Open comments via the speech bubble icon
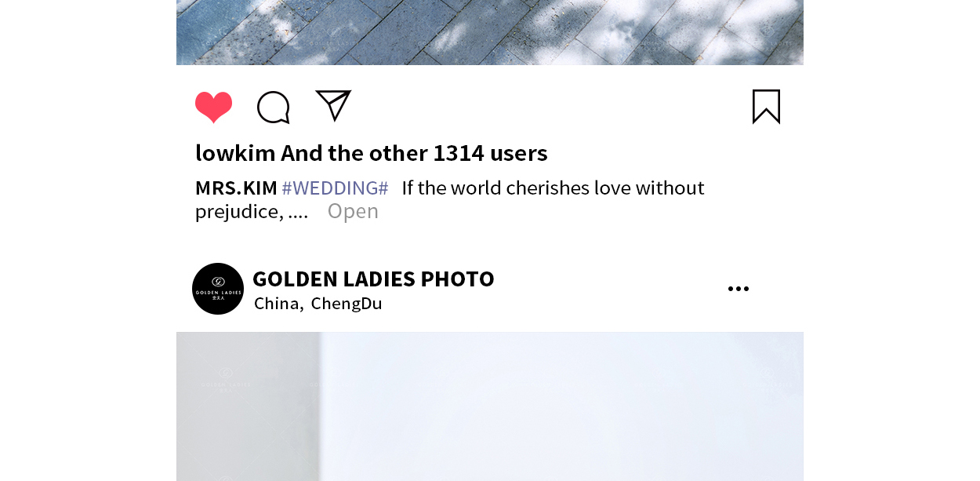 [274, 107]
